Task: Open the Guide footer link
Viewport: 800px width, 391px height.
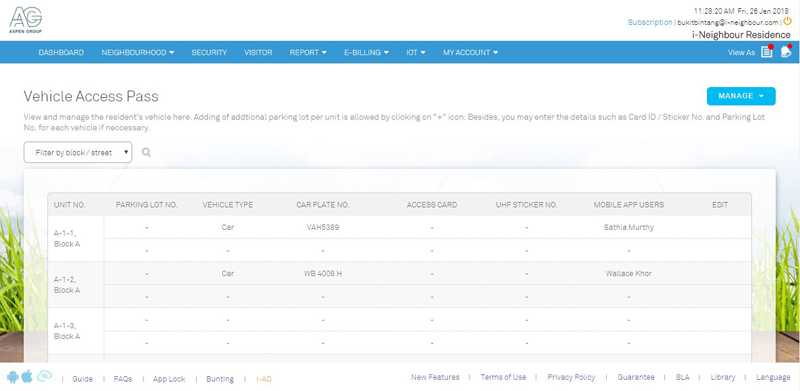Action: coord(82,379)
